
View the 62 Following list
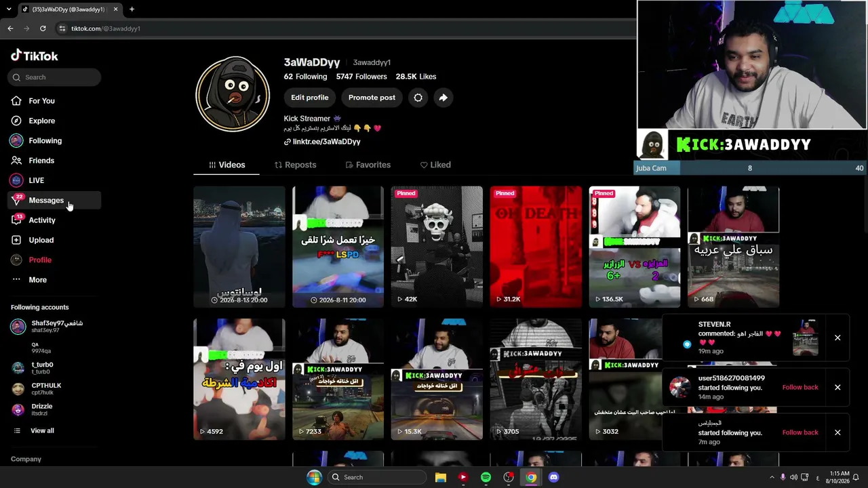(305, 77)
